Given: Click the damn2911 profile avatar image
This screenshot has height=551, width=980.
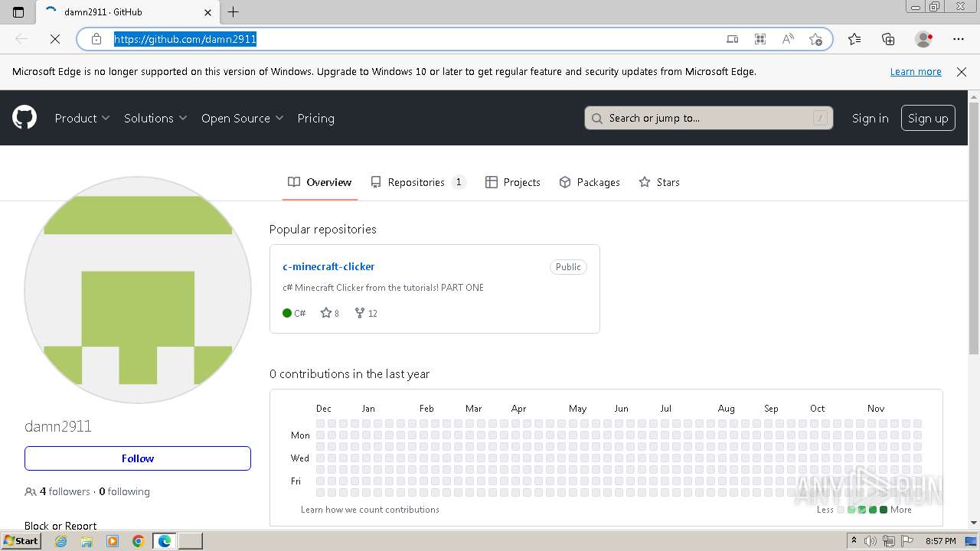Looking at the screenshot, I should click(138, 290).
